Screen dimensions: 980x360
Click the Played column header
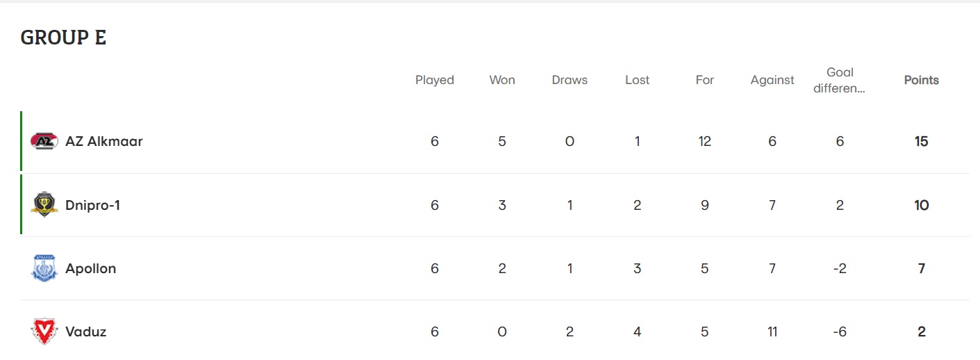point(435,80)
